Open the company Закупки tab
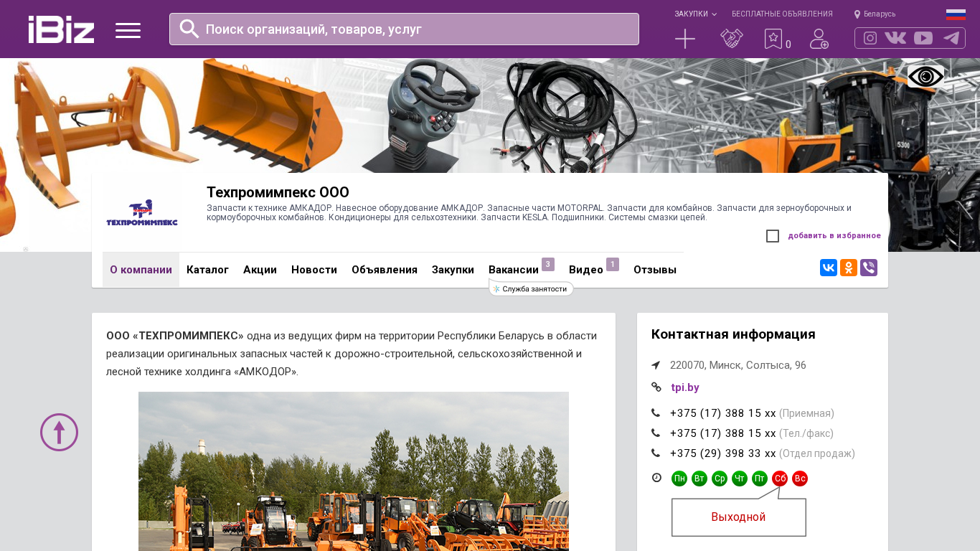This screenshot has height=551, width=980. pos(453,270)
